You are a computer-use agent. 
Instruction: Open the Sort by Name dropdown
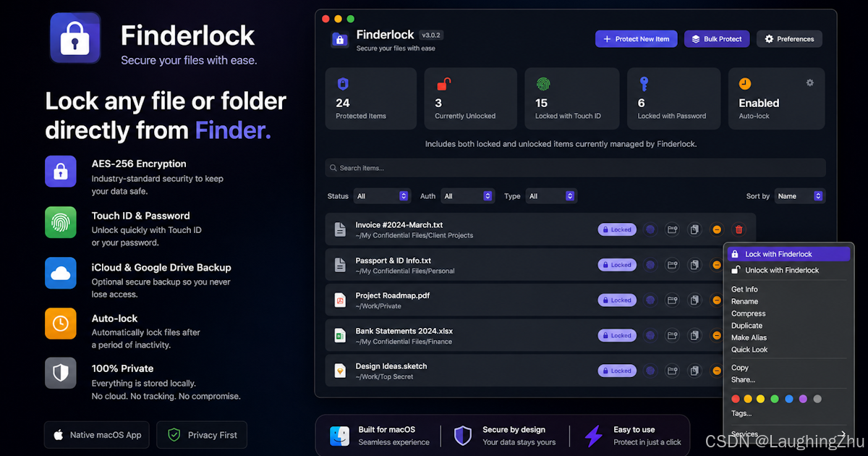[800, 196]
